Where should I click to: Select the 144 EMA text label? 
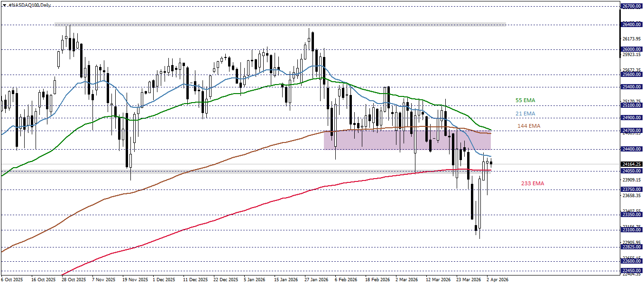(528, 126)
